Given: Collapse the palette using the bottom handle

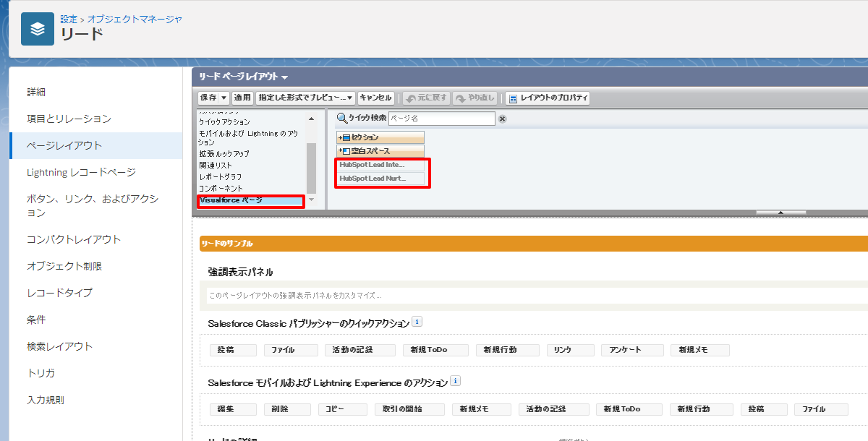Looking at the screenshot, I should (780, 213).
